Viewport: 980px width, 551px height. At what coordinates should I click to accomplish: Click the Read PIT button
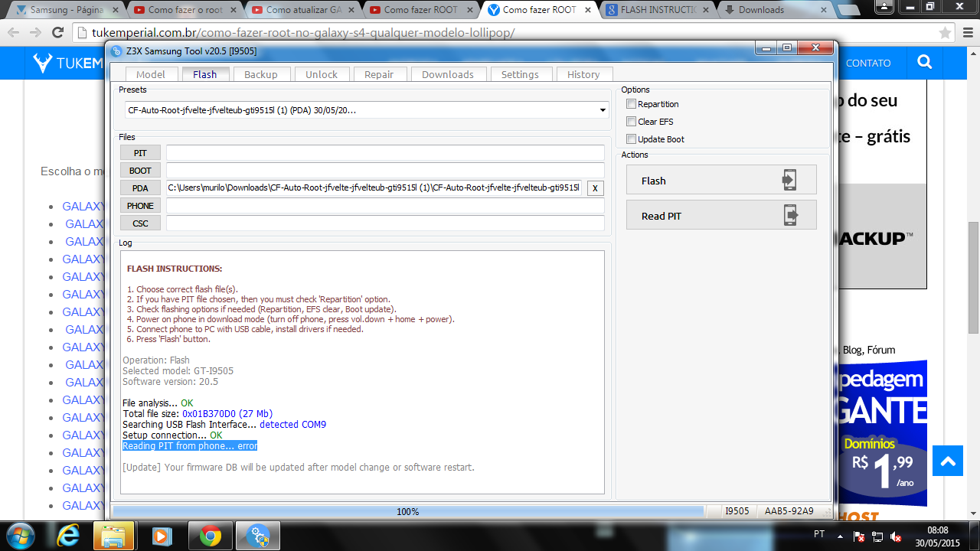pos(721,216)
